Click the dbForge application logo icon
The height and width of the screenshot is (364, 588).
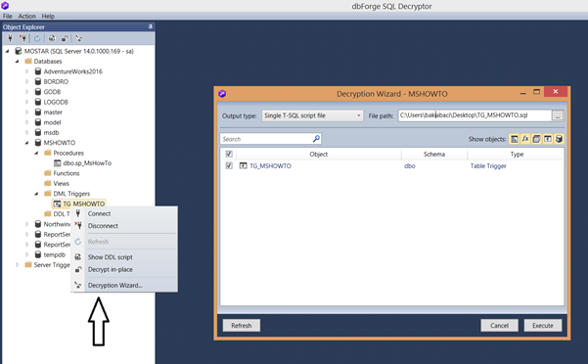pyautogui.click(x=5, y=6)
